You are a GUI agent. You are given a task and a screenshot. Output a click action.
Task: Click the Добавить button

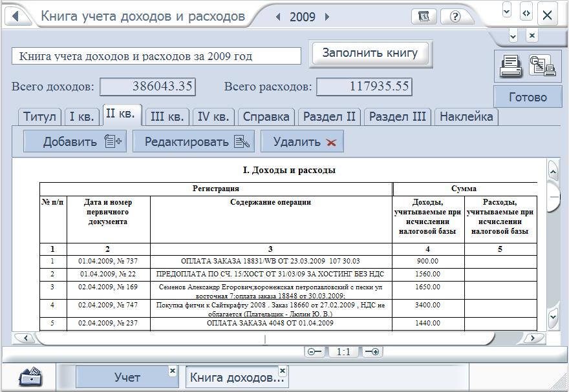(75, 141)
